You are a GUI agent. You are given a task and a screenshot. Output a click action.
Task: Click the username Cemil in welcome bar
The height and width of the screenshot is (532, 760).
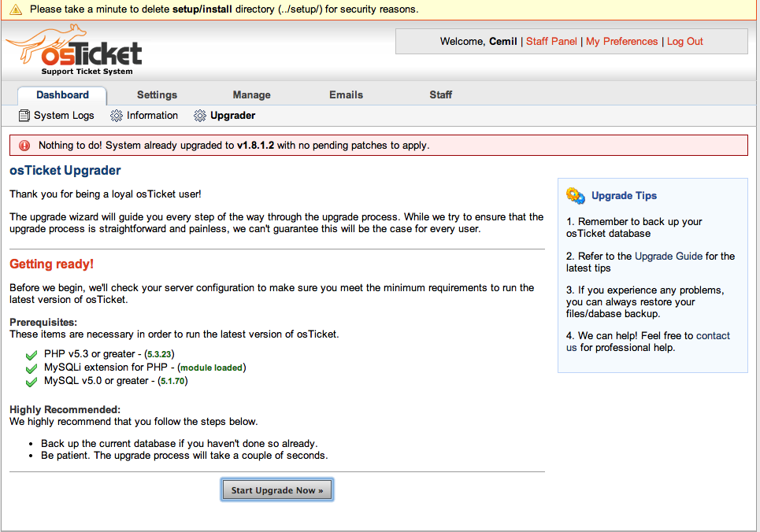pos(503,42)
